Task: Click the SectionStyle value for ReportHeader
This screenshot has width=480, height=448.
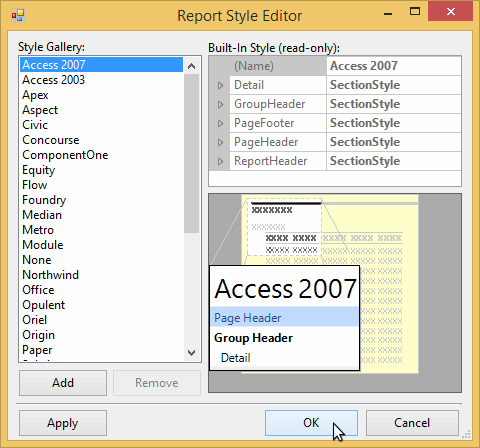Action: click(394, 161)
